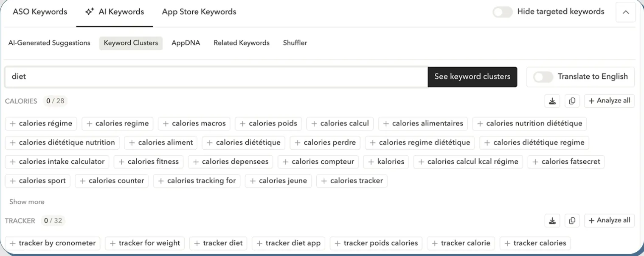The height and width of the screenshot is (256, 644).
Task: Analyze all keywords in the CALORIES cluster
Action: pyautogui.click(x=609, y=101)
